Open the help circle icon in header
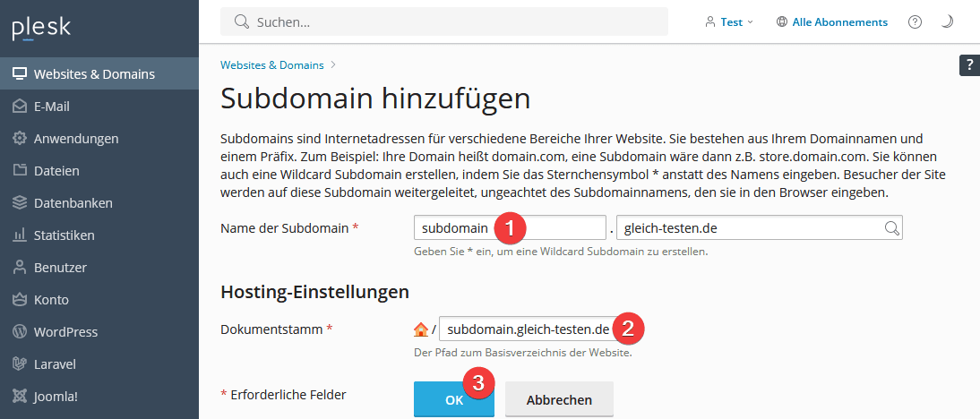This screenshot has width=980, height=419. (x=915, y=21)
